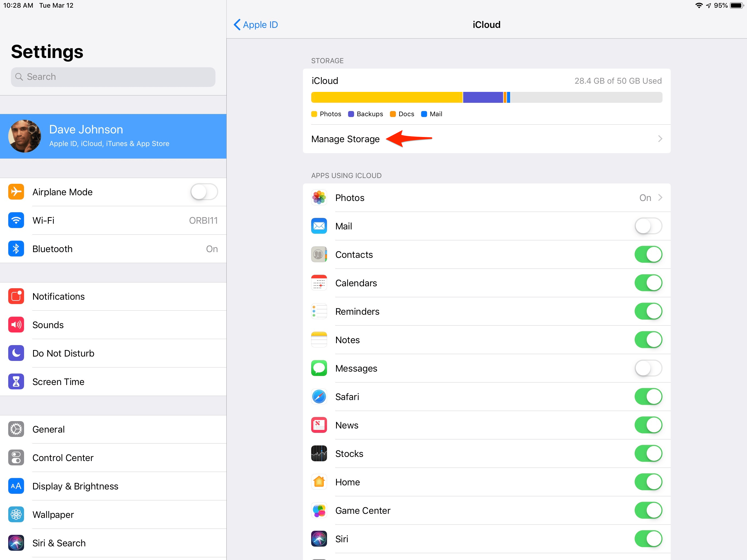This screenshot has width=747, height=560.
Task: Tap the iCloud storage usage bar
Action: [486, 97]
